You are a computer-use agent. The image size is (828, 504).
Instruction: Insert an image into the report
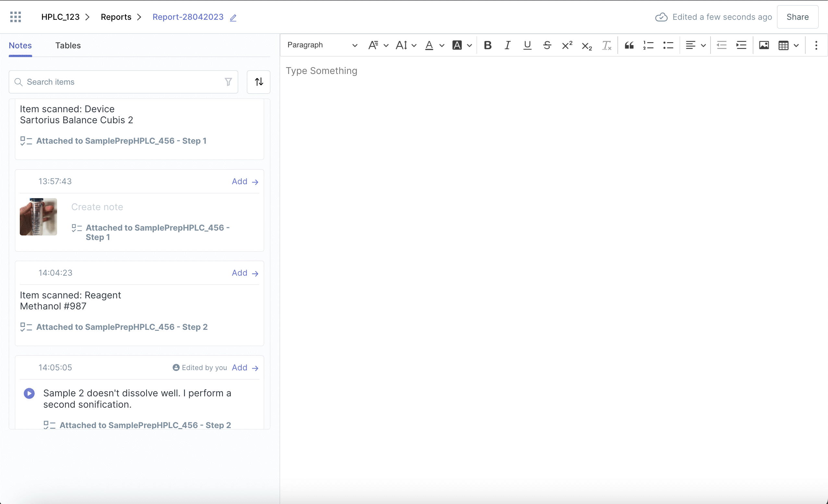click(764, 45)
